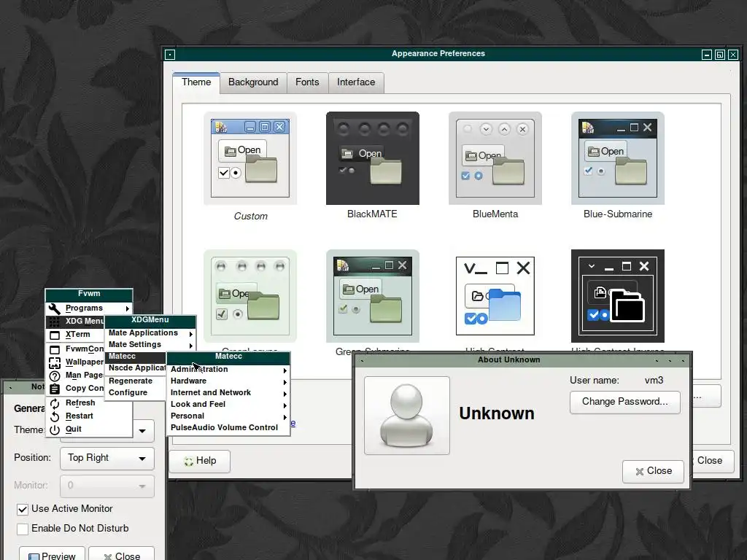Expand the Personal submenu
The height and width of the screenshot is (560, 747).
coord(228,416)
